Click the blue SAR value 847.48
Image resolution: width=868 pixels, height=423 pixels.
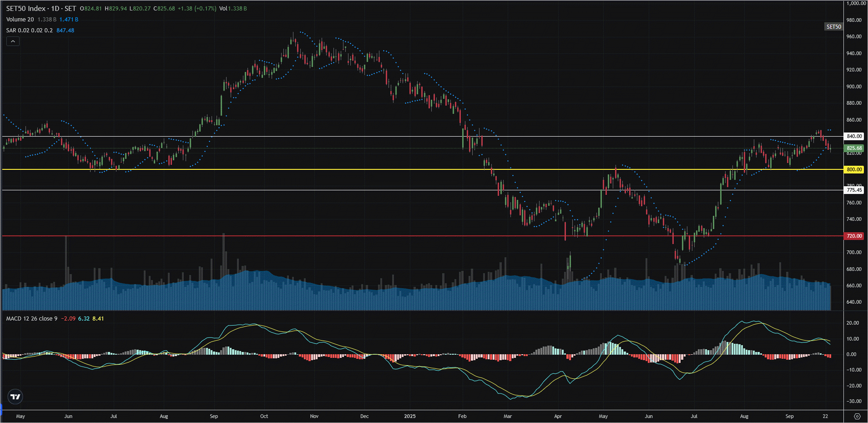65,31
